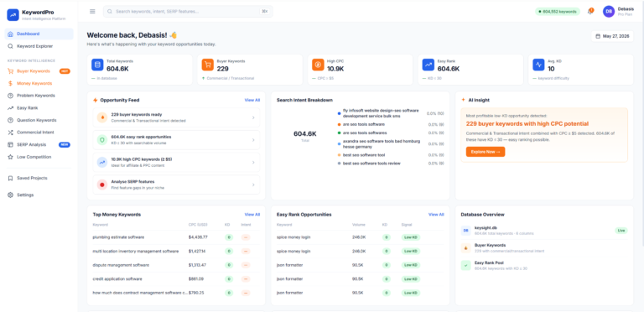Click the flame icon beside 229 buyer keywords ready
The width and height of the screenshot is (644, 312).
[x=102, y=117]
